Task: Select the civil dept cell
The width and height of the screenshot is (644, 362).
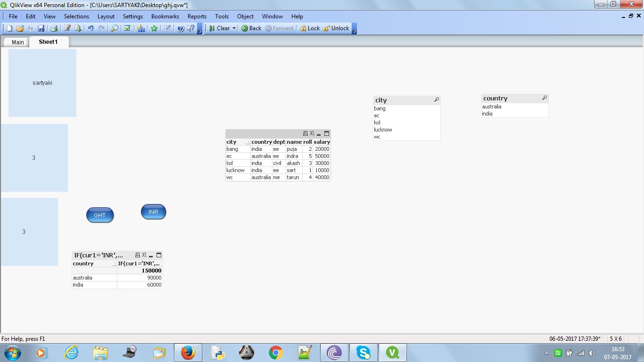Action: (279, 163)
